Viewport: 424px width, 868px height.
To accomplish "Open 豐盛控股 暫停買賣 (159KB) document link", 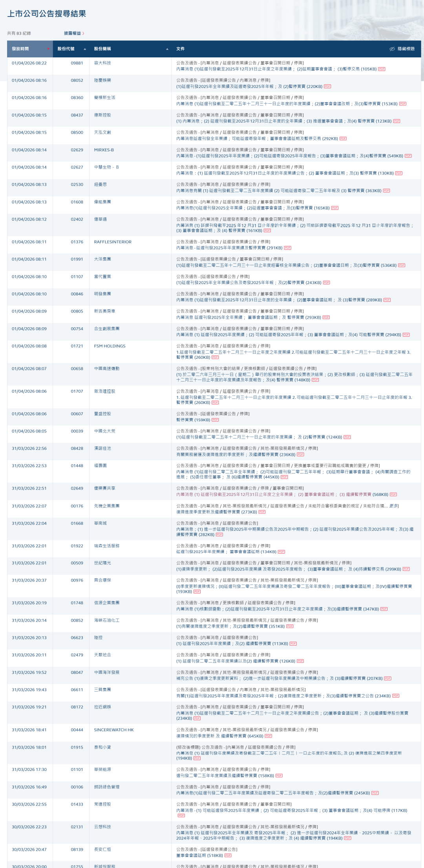I will tap(193, 420).
